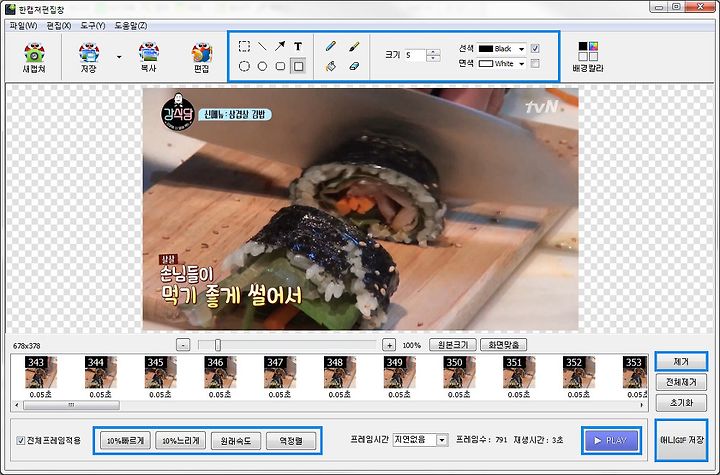Click the 역정렬 reverse order button
Viewport: 720px width, 475px height.
pyautogui.click(x=291, y=441)
